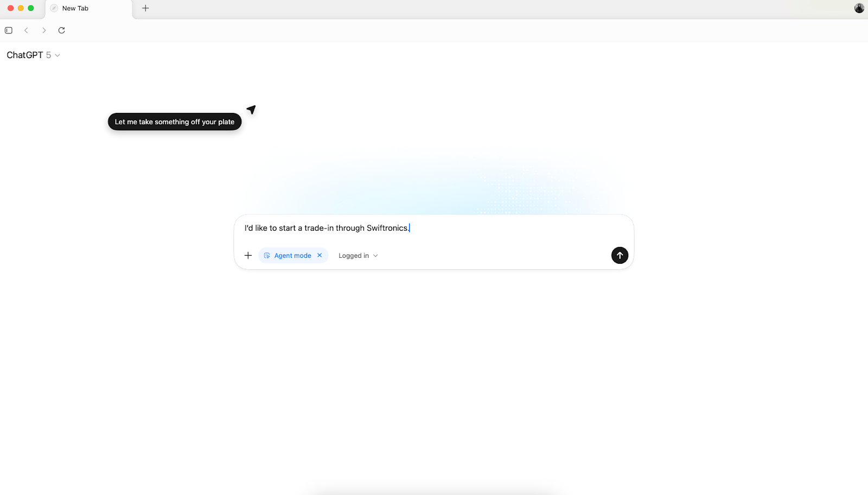Image resolution: width=868 pixels, height=495 pixels.
Task: Select the New Tab browser tab
Action: [89, 9]
